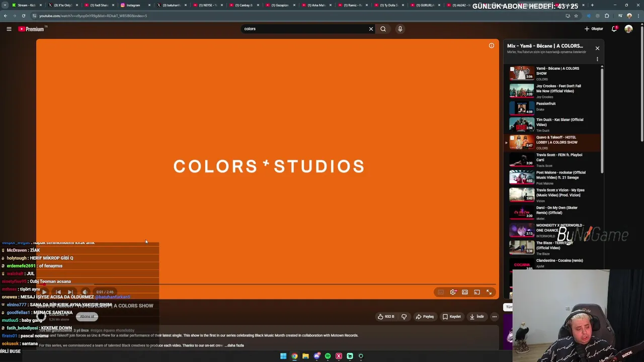Open the Chrome extensions puzzle icon
The height and width of the screenshot is (362, 644).
click(607, 16)
